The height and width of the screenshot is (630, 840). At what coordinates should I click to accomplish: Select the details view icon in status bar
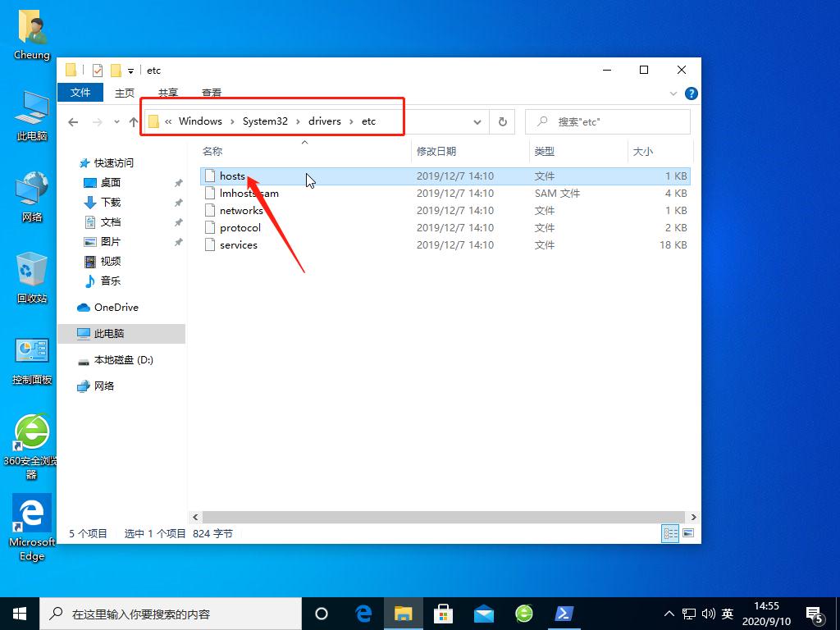tap(670, 533)
